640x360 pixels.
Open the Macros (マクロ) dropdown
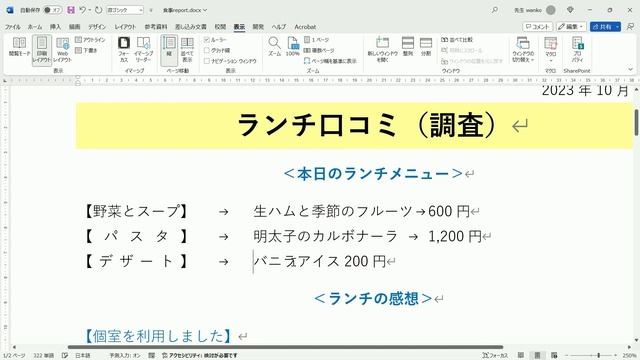point(551,49)
